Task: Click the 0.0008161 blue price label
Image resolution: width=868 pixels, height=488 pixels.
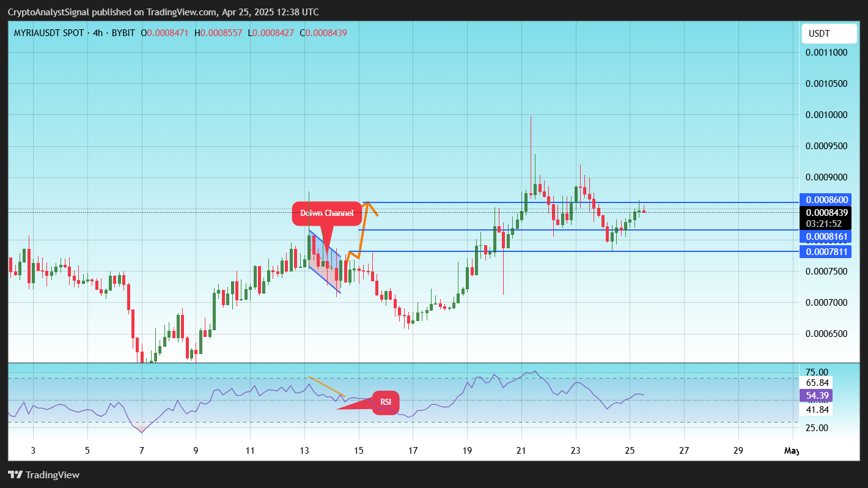Action: click(x=825, y=236)
